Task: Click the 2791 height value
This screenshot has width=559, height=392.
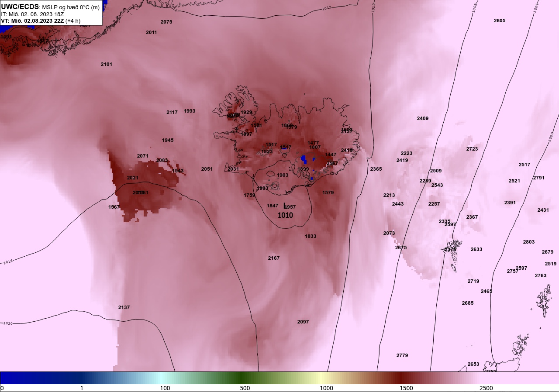Action: tap(539, 178)
